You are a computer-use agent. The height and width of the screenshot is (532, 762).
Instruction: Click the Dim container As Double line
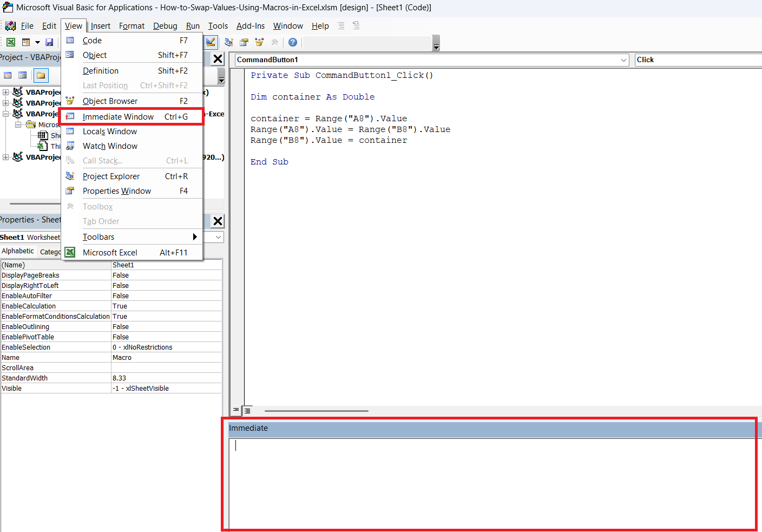[313, 97]
